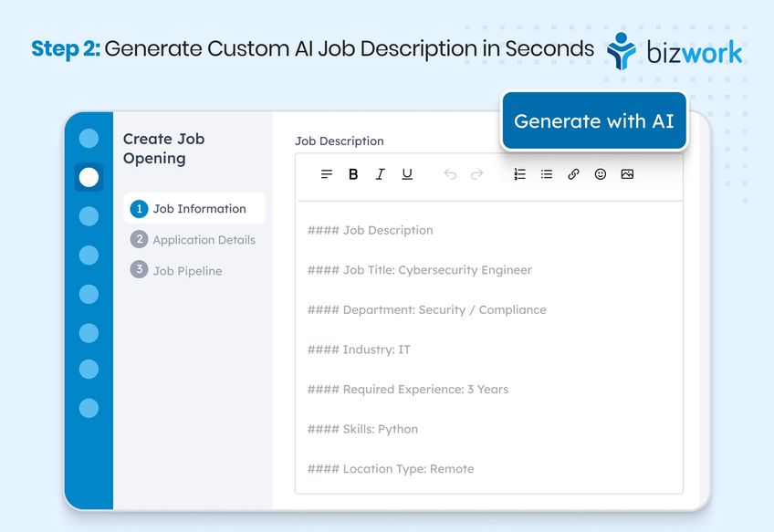Viewport: 774px width, 532px height.
Task: Click the redo arrow icon
Action: coord(476,174)
